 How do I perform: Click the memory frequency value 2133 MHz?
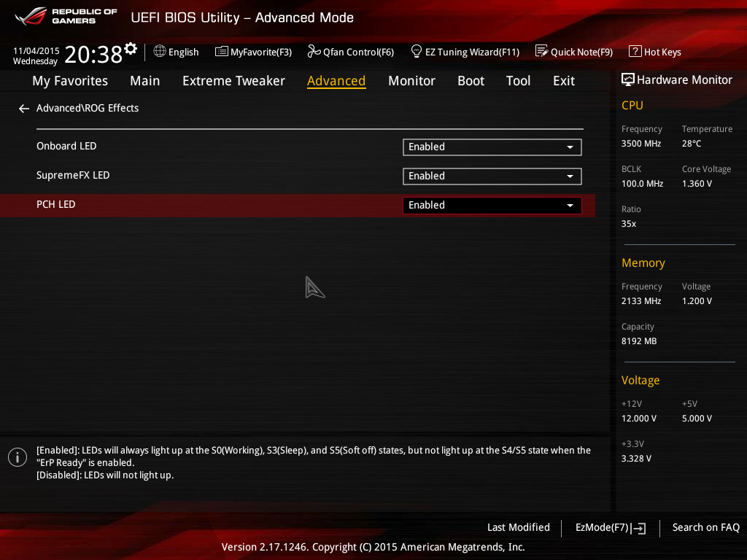click(x=640, y=301)
